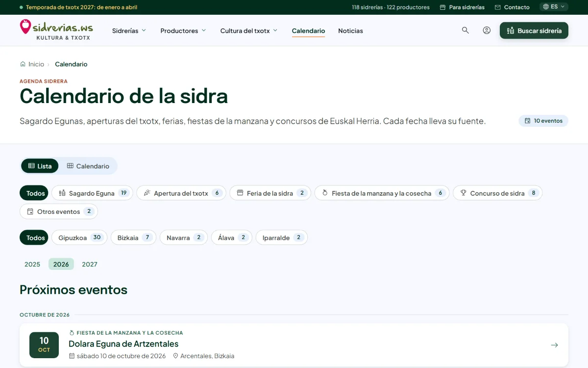
Task: Select year 2027 tab
Action: coord(90,264)
